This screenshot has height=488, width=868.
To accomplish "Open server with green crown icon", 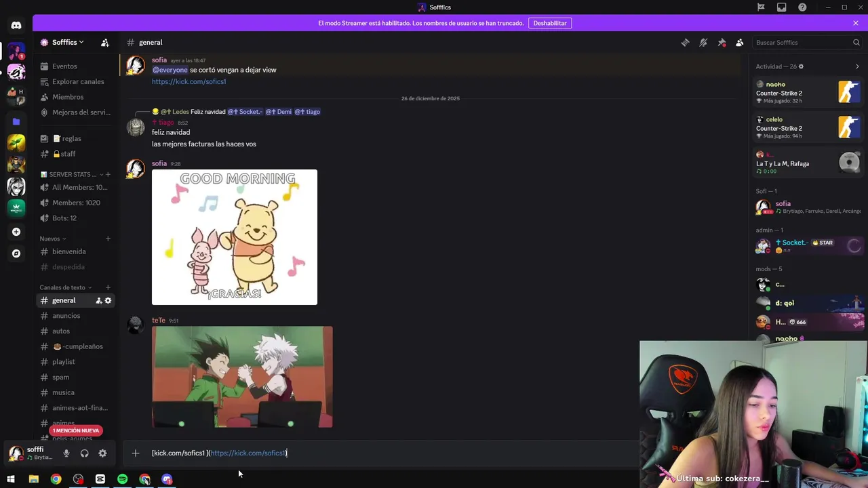I will coord(16,208).
